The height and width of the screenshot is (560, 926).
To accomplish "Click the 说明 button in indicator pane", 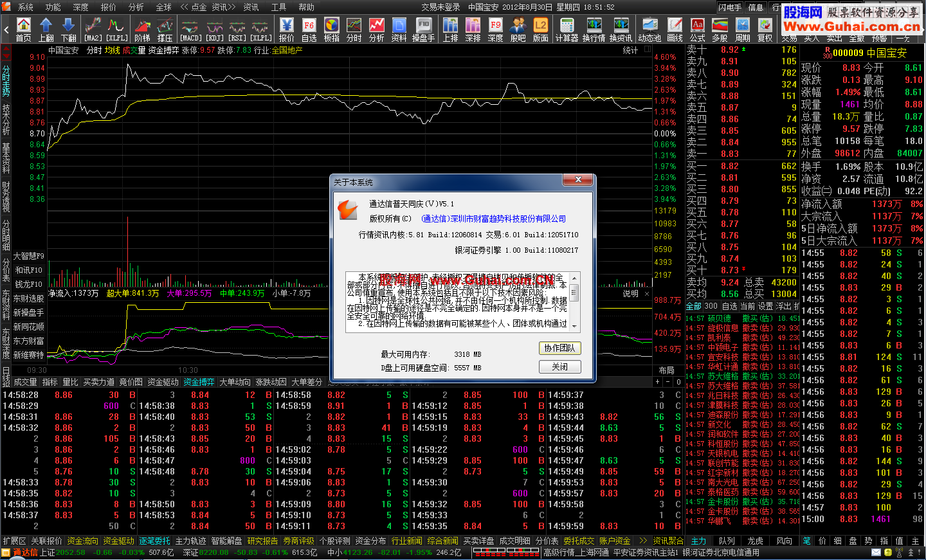I will pos(631,293).
